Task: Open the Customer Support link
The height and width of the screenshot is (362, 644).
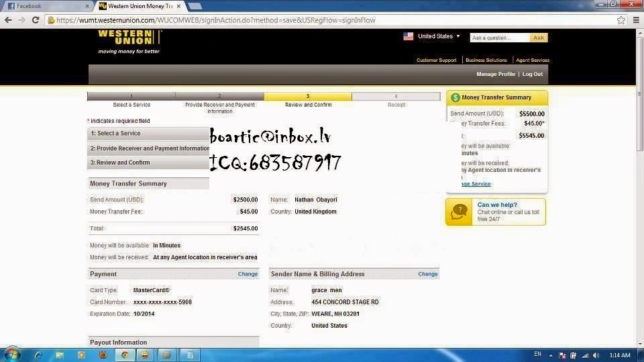Action: coord(436,60)
